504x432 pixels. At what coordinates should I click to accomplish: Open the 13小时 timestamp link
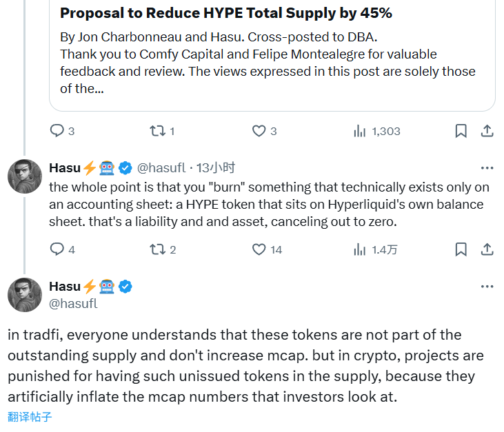tap(216, 167)
